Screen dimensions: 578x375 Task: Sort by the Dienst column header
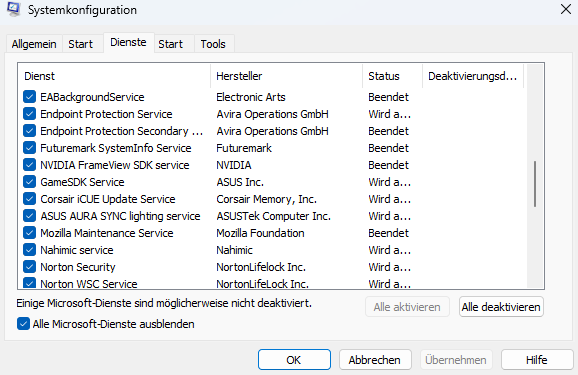[x=114, y=76]
